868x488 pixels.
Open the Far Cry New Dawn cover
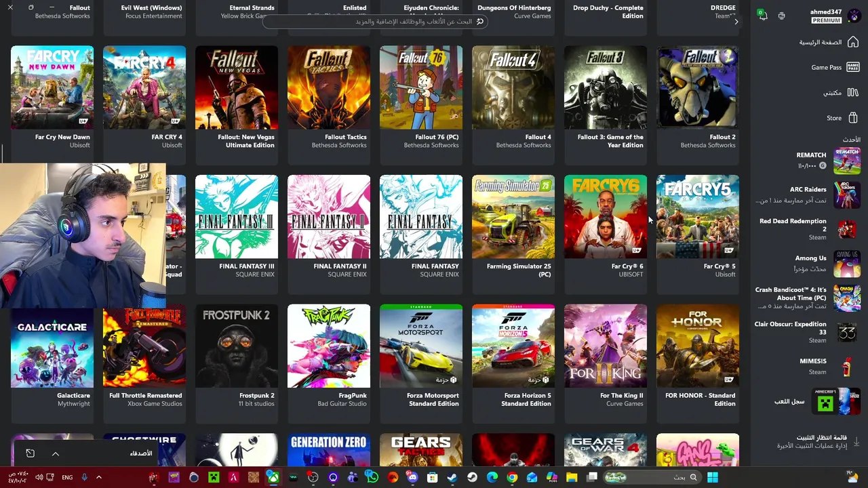coord(52,87)
